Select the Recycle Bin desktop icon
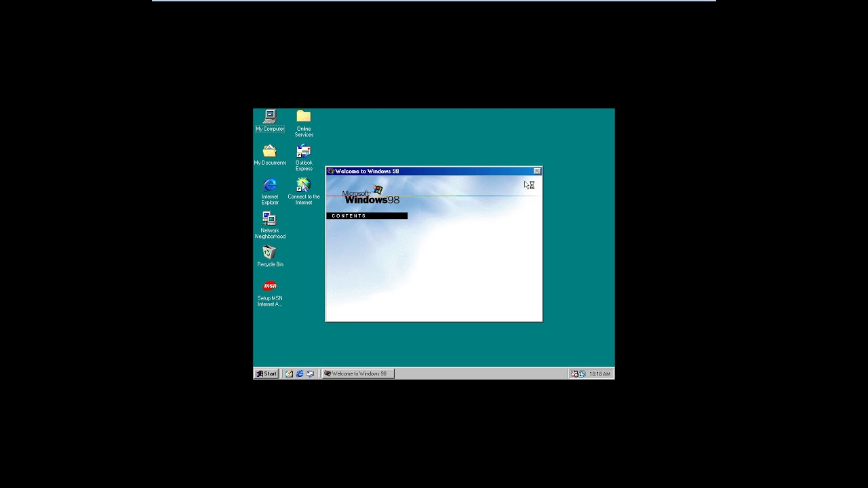868x488 pixels. 270,256
